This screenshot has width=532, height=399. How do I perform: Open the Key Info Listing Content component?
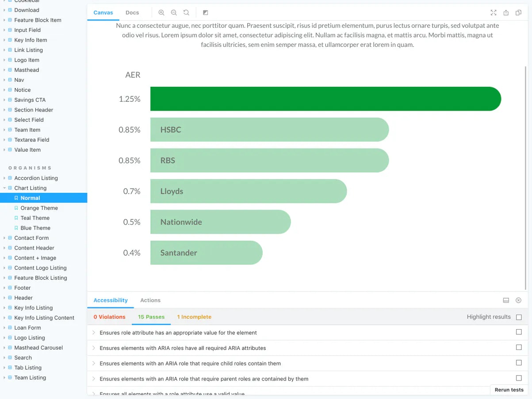coord(44,318)
